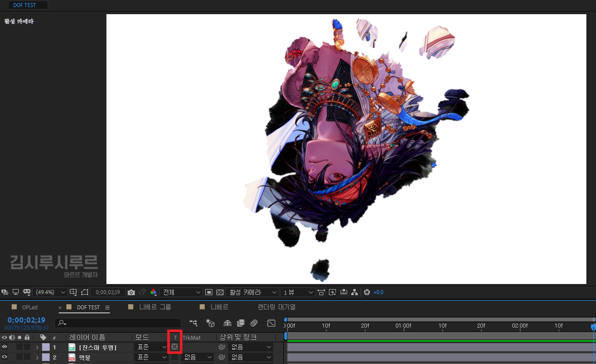Open the 1 뷰 view layout dropdown
The width and height of the screenshot is (596, 364).
click(298, 292)
